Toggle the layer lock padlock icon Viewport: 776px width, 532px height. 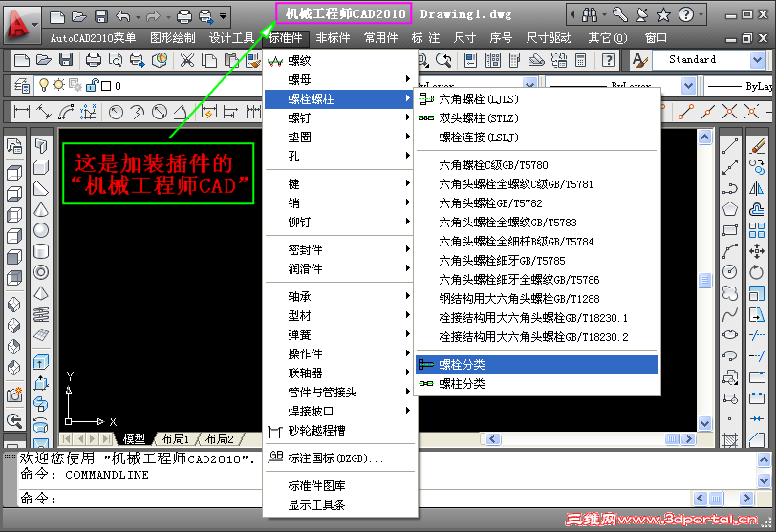pyautogui.click(x=92, y=86)
